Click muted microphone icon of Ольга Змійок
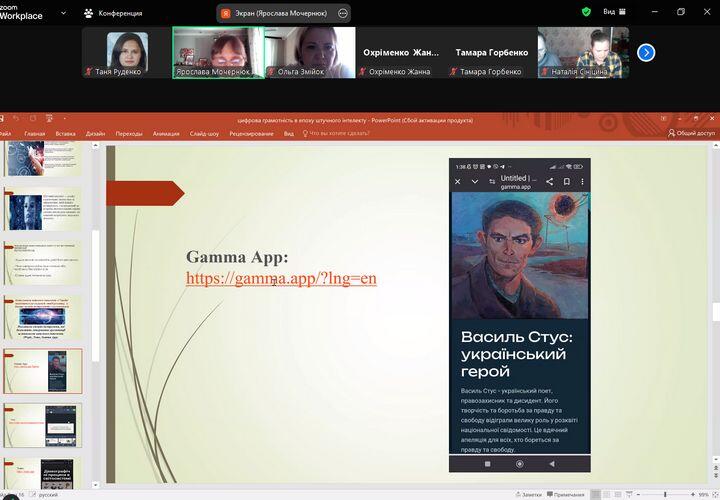This screenshot has width=720, height=500. click(271, 72)
